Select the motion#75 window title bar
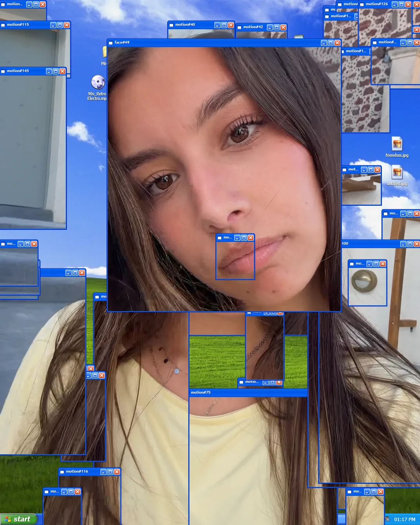This screenshot has width=420, height=525. pos(248,392)
